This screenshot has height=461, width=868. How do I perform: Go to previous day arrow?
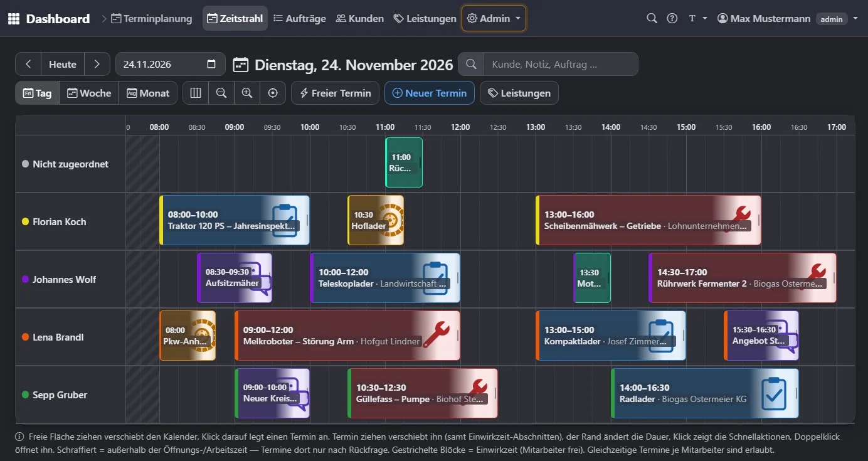28,64
